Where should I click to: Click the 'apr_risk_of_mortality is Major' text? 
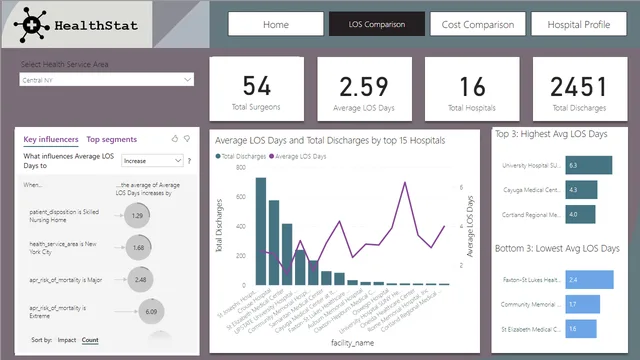(x=66, y=280)
